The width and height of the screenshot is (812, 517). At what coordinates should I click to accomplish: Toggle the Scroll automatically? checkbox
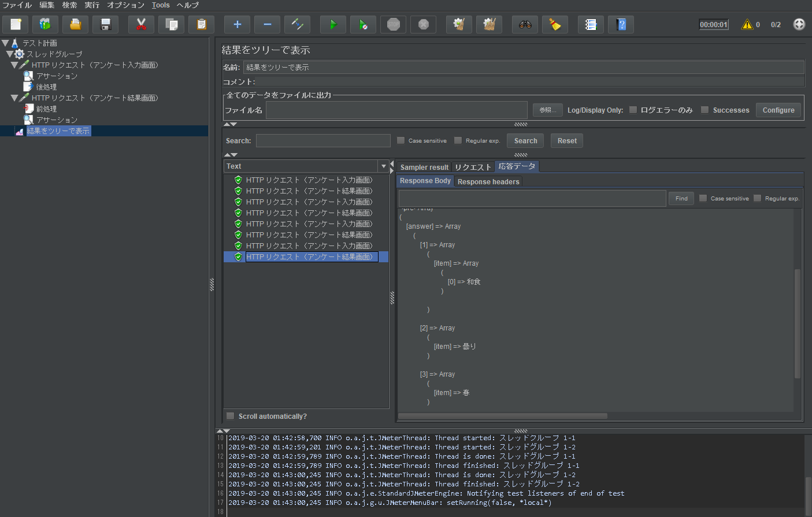pyautogui.click(x=231, y=416)
